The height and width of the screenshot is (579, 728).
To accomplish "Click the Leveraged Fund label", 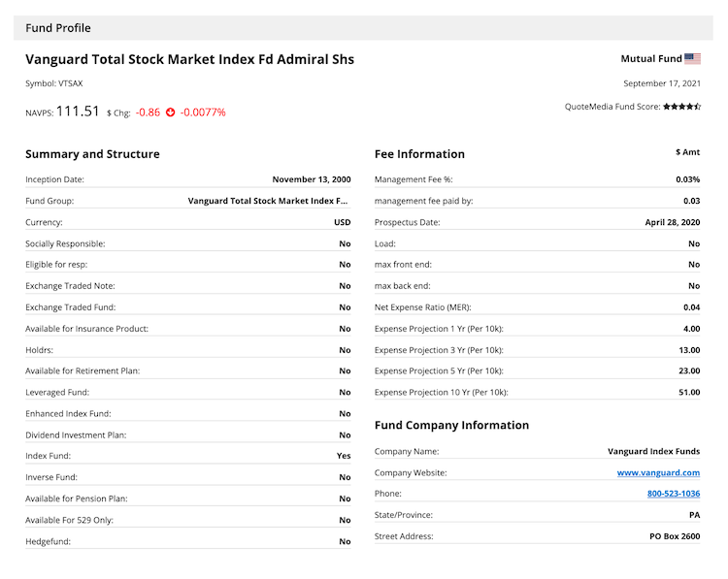I will 57,392.
